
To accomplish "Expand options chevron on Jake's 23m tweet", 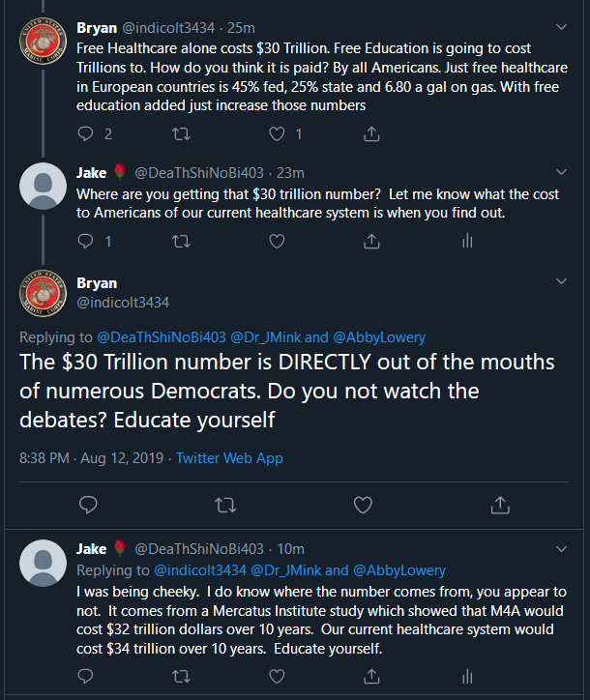I will pyautogui.click(x=562, y=173).
